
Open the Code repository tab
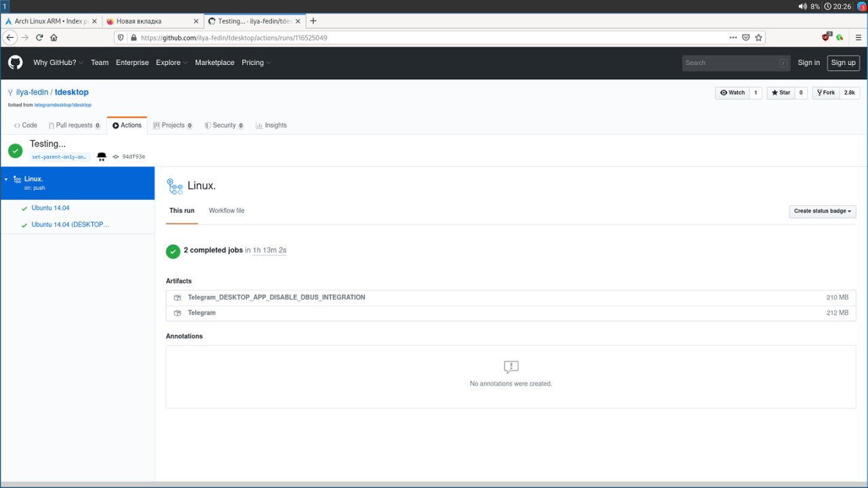(x=26, y=125)
